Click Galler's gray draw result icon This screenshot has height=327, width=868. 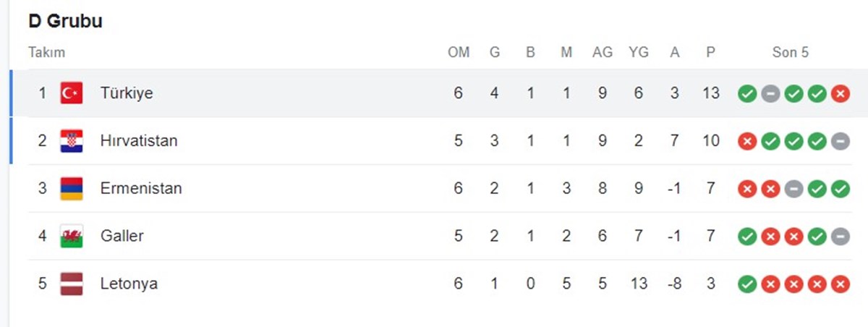(840, 237)
